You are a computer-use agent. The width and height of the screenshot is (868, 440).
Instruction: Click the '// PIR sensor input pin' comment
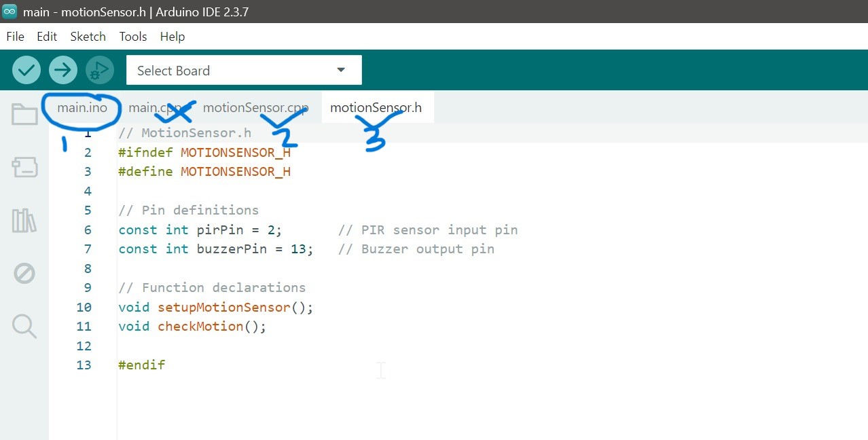(x=428, y=230)
